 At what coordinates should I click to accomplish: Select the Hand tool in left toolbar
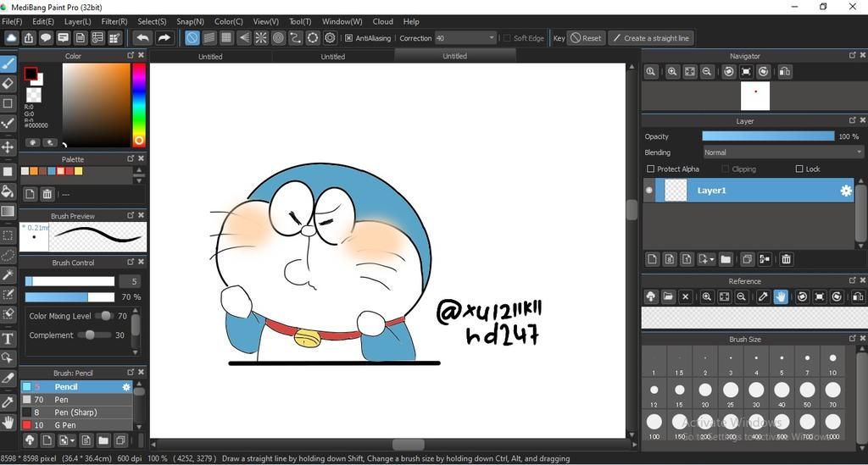pos(8,423)
